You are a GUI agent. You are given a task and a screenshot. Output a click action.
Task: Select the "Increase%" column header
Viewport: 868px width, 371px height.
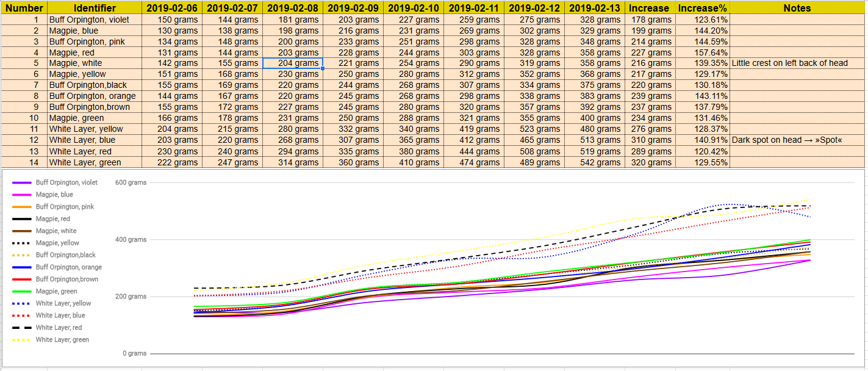[x=701, y=8]
